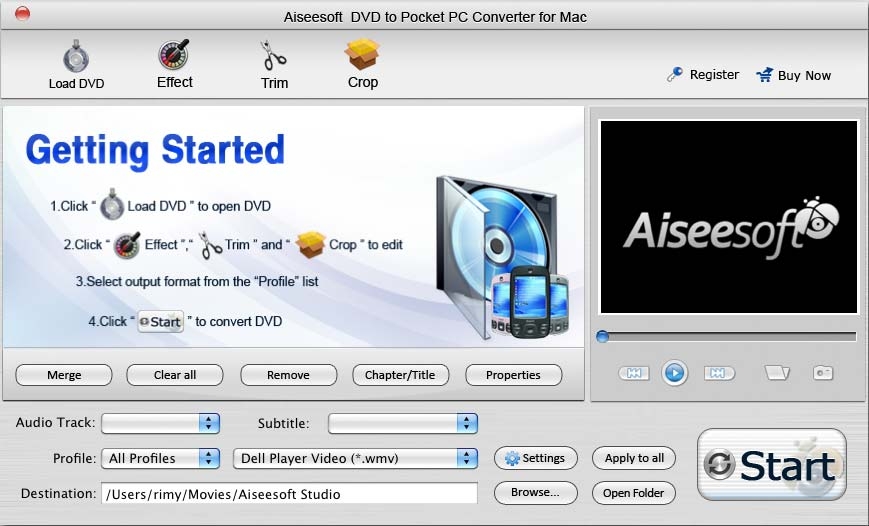Open the Effect adjustment tool
Viewport: 869px width, 526px height.
(174, 55)
